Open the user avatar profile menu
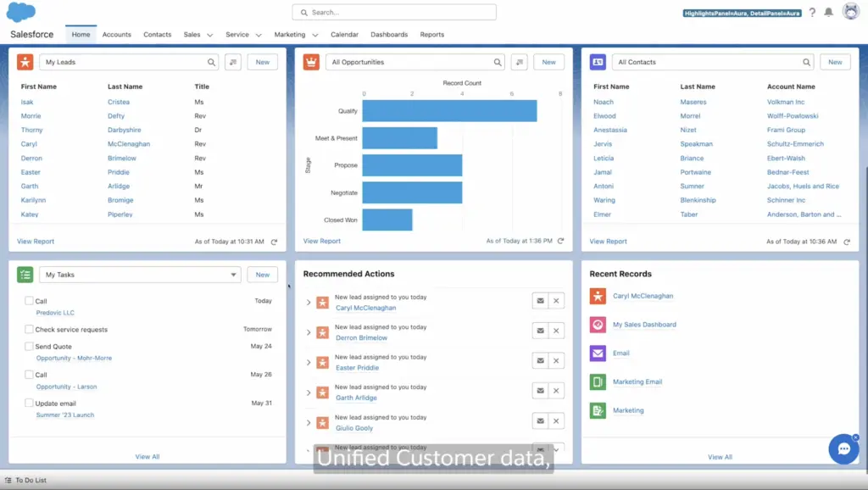 coord(851,11)
